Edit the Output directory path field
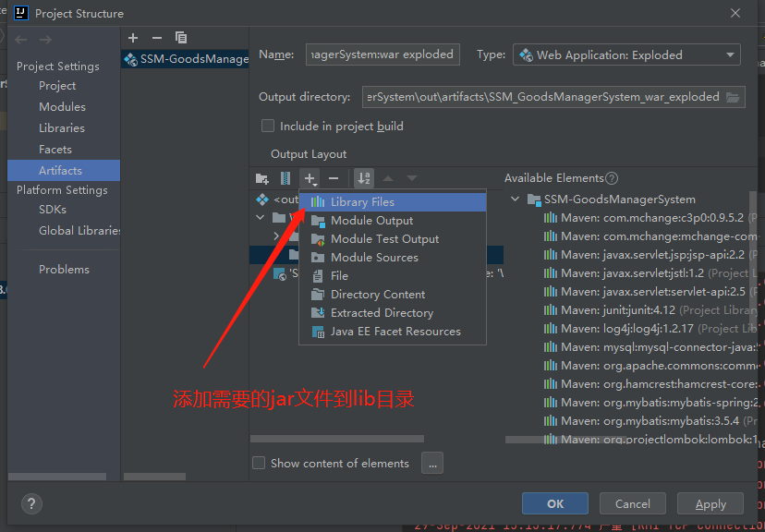The width and height of the screenshot is (765, 532). (x=543, y=97)
